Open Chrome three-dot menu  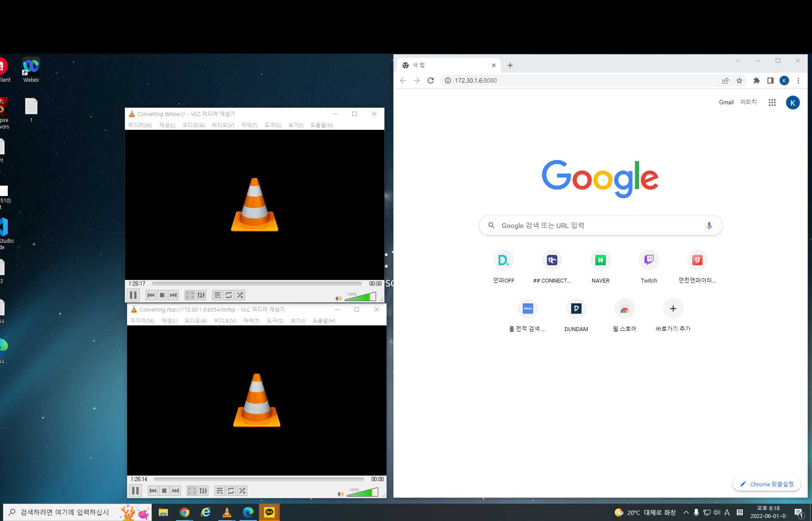(799, 80)
